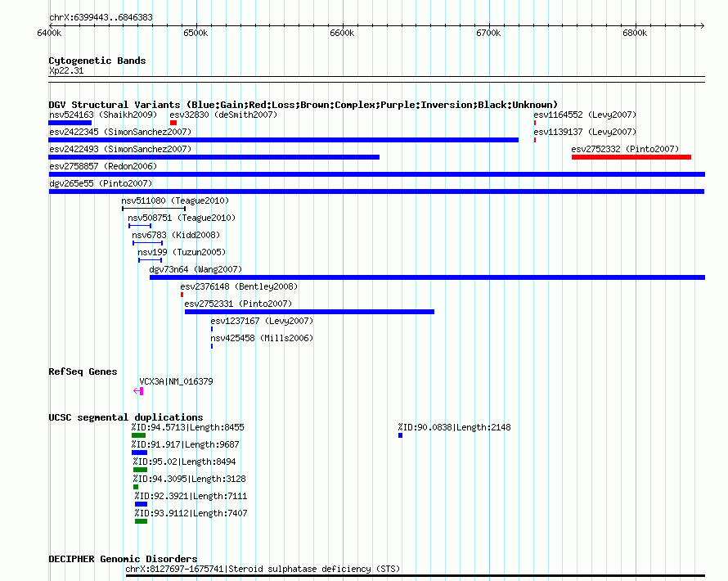Image resolution: width=728 pixels, height=581 pixels.
Task: Click the nsv199 (Tuzun2005) label
Action: point(182,252)
